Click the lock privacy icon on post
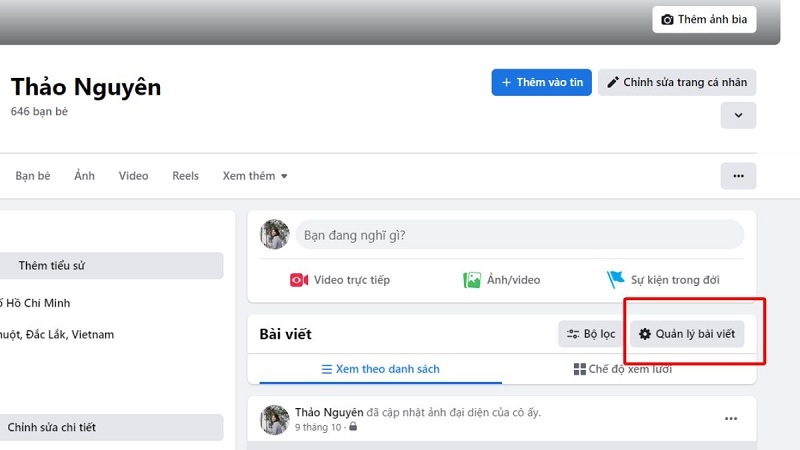 click(x=353, y=427)
